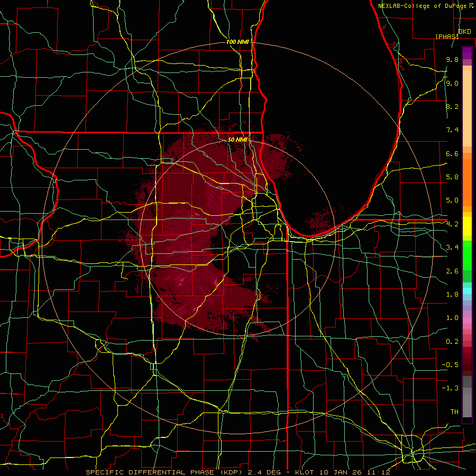Click the [PHAS] unit label
476x476 pixels.
click(447, 36)
